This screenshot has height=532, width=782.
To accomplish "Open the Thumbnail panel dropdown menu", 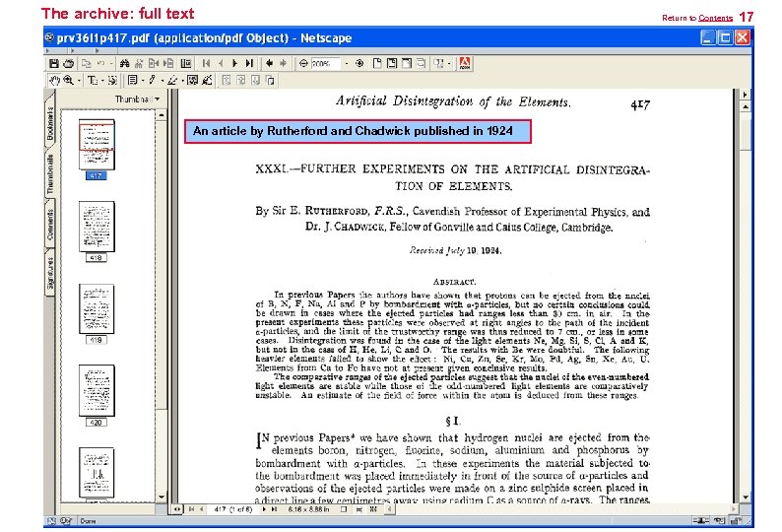I will pyautogui.click(x=137, y=99).
